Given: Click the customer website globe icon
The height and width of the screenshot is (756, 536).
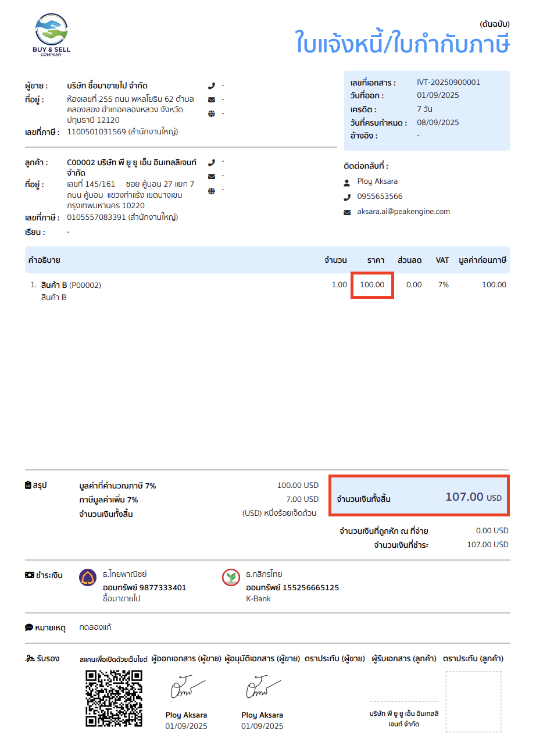Looking at the screenshot, I should [x=211, y=190].
